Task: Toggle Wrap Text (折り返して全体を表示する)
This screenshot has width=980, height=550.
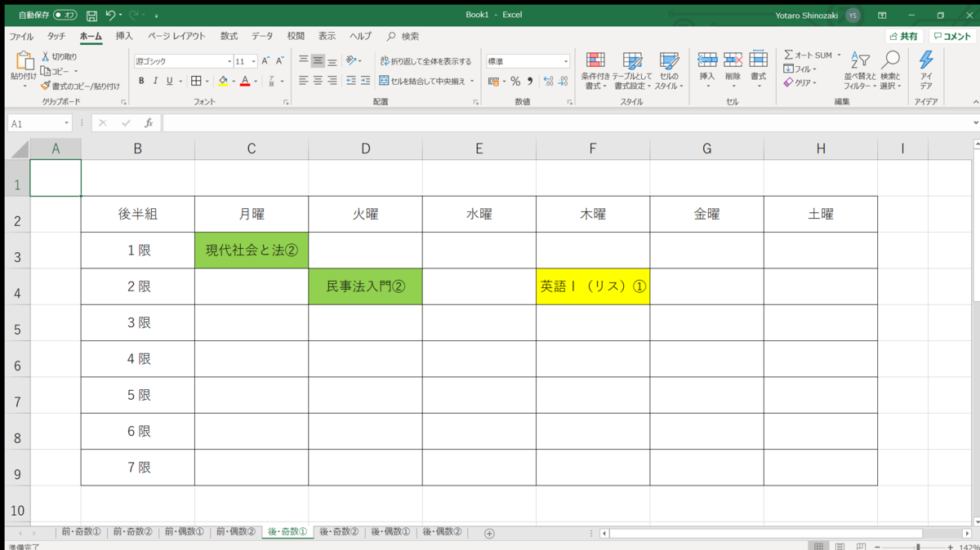Action: 425,61
